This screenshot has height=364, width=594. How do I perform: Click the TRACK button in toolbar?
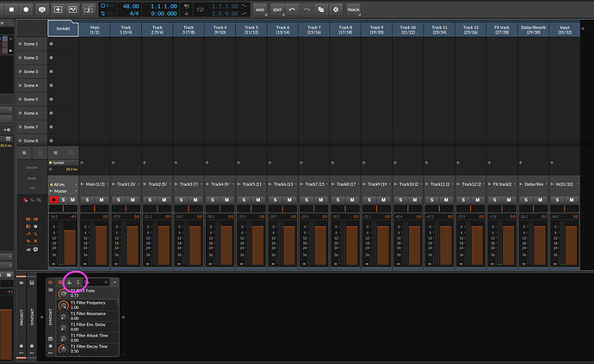click(353, 9)
